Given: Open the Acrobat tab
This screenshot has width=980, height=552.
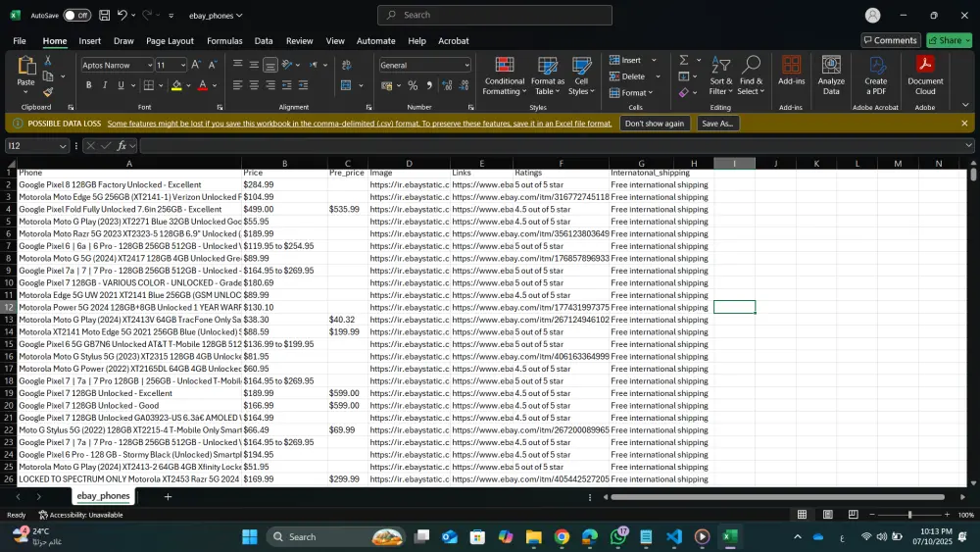Looking at the screenshot, I should [x=453, y=40].
